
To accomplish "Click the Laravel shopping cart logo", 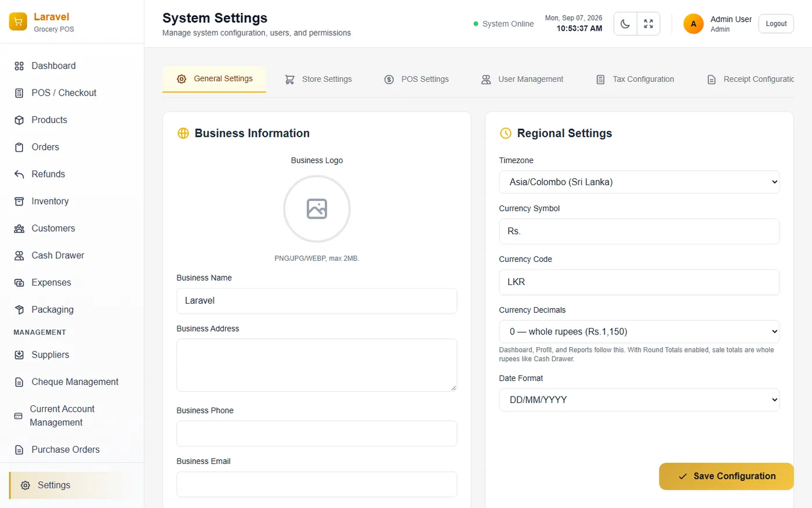I will (18, 22).
